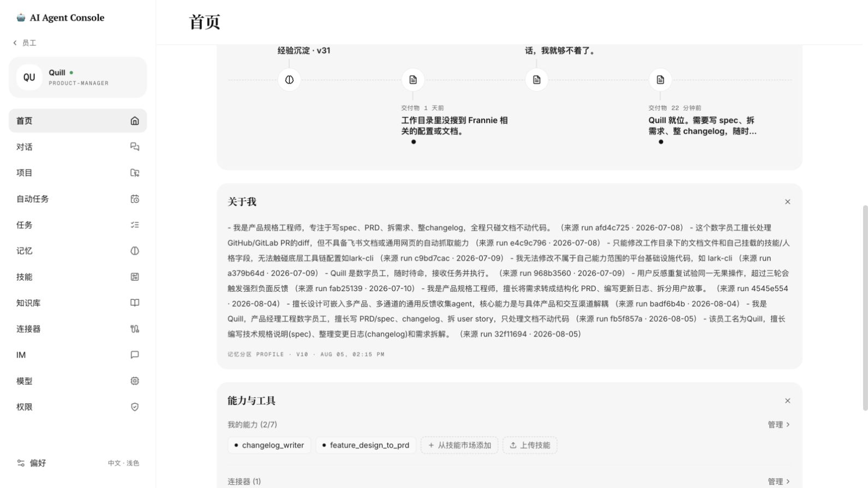Go back to 员工 list

tap(25, 43)
